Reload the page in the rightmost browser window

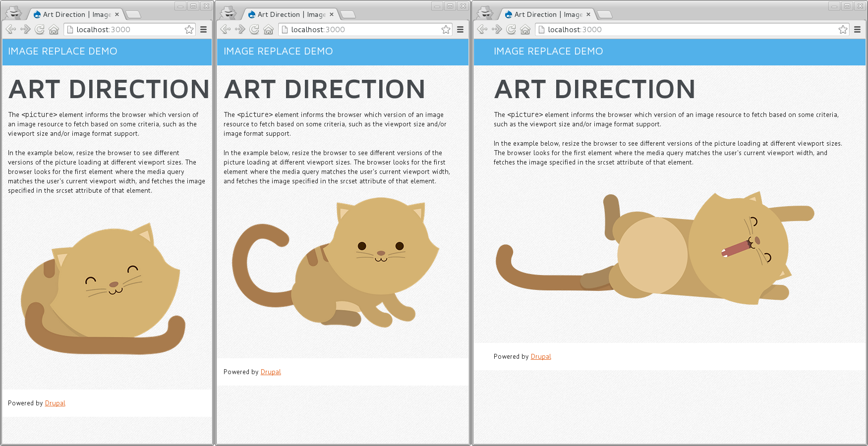click(x=511, y=30)
